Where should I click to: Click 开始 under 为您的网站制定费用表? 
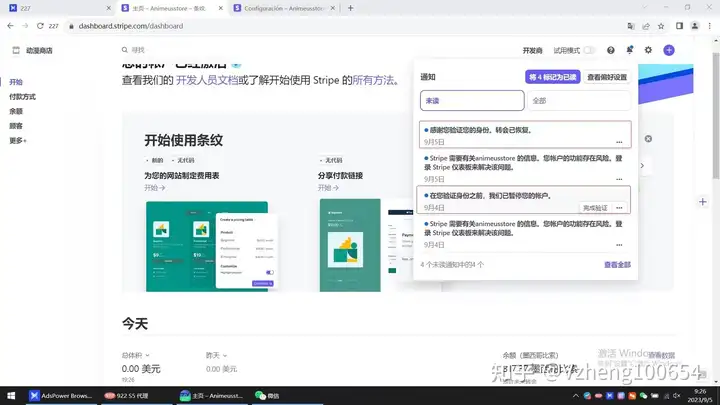click(154, 188)
